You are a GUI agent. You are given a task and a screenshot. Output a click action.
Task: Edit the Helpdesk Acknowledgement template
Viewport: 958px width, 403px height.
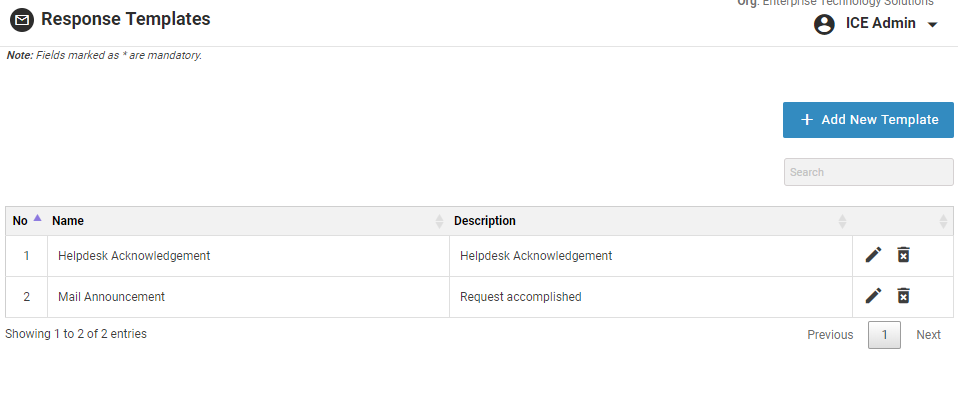tap(873, 255)
